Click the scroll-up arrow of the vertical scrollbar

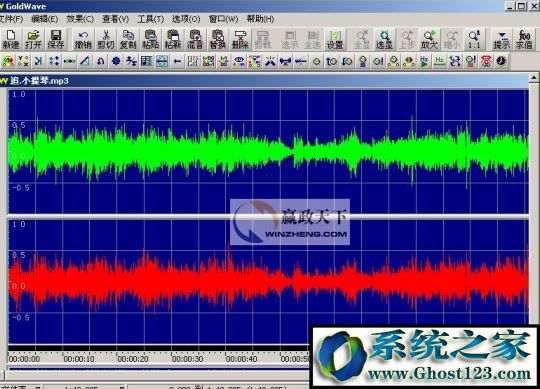click(x=534, y=77)
